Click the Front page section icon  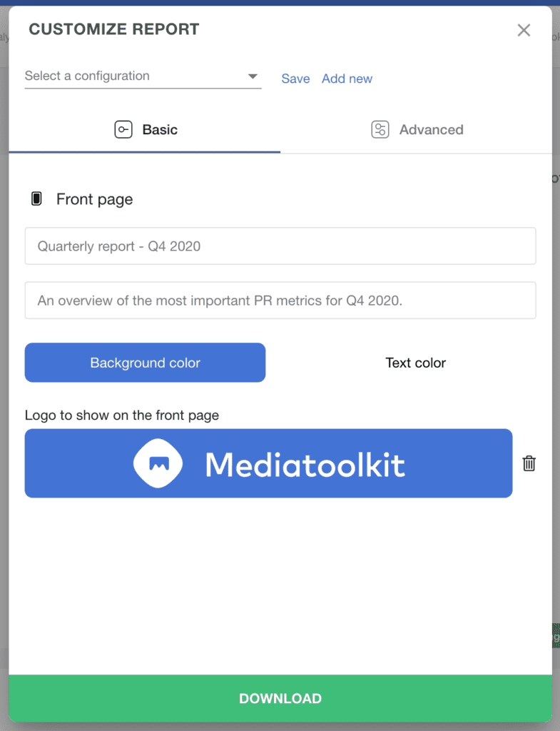36,199
